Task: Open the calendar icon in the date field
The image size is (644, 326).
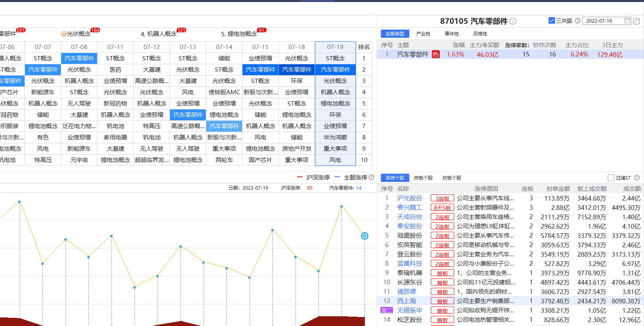Action: (627, 21)
